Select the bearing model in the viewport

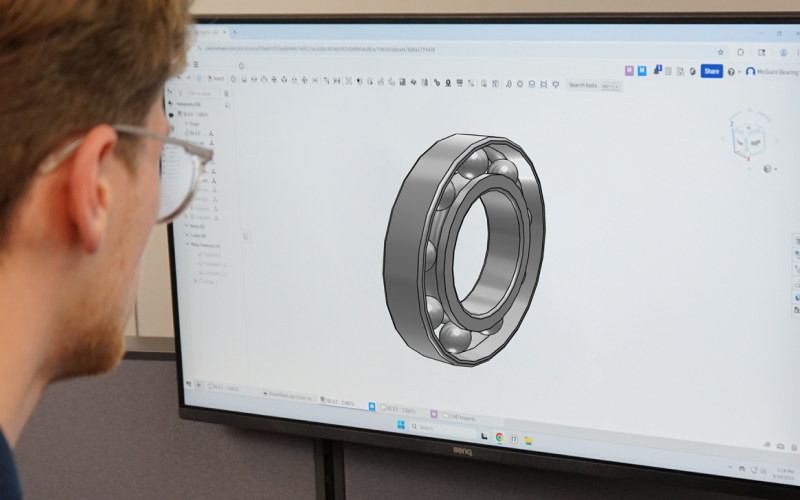(465, 250)
